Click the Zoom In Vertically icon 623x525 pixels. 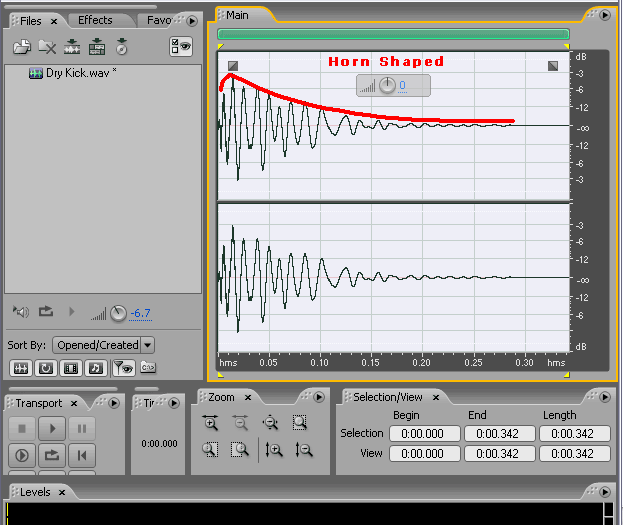tap(274, 449)
